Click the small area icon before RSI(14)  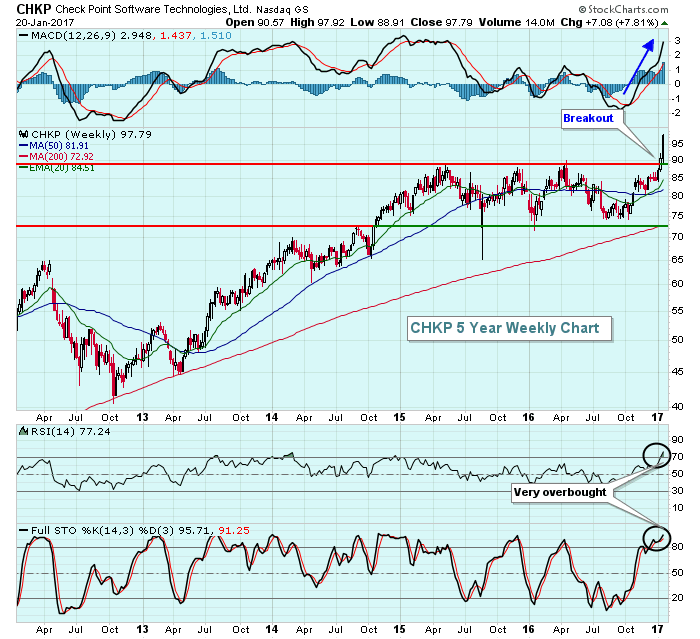(x=23, y=431)
